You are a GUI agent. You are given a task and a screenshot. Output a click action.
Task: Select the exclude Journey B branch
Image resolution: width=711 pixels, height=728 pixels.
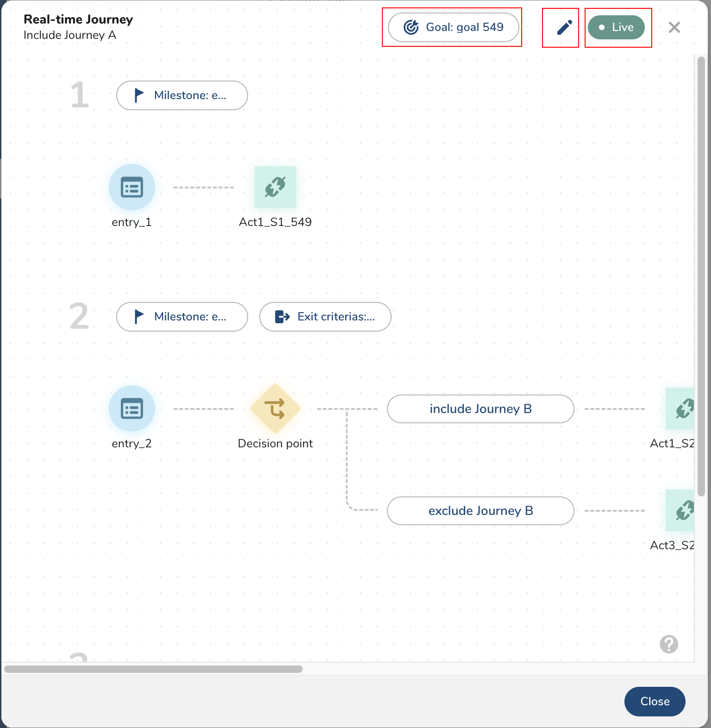480,511
